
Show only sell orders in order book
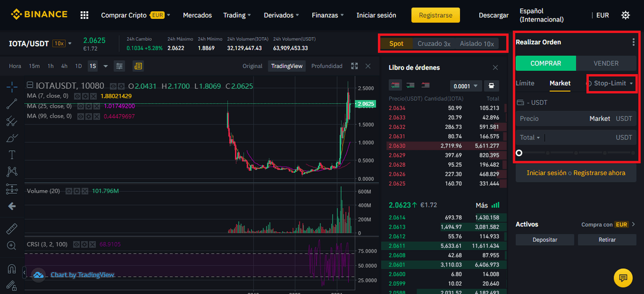tap(426, 85)
